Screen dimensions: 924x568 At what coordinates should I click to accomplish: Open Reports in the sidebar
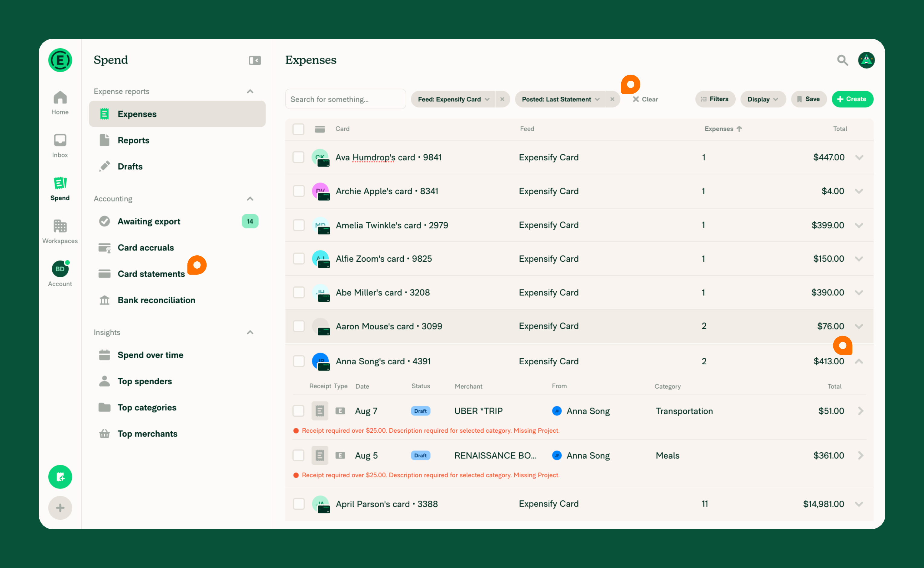coord(177,140)
